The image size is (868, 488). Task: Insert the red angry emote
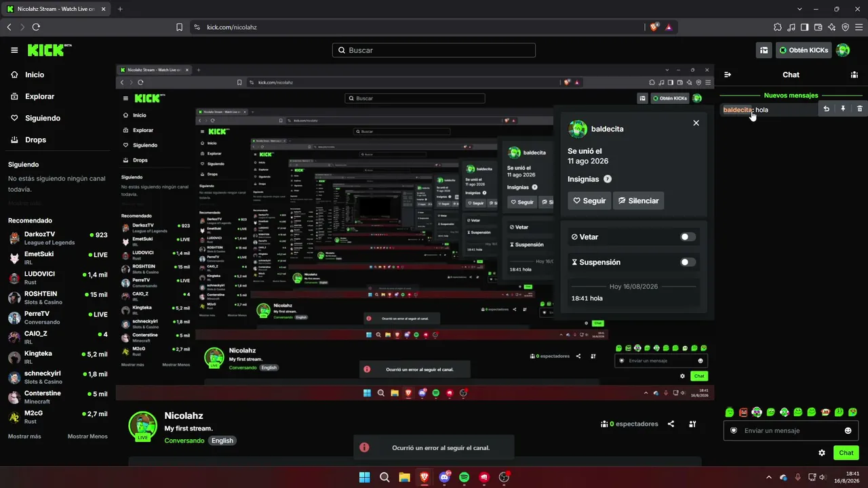coord(743,412)
